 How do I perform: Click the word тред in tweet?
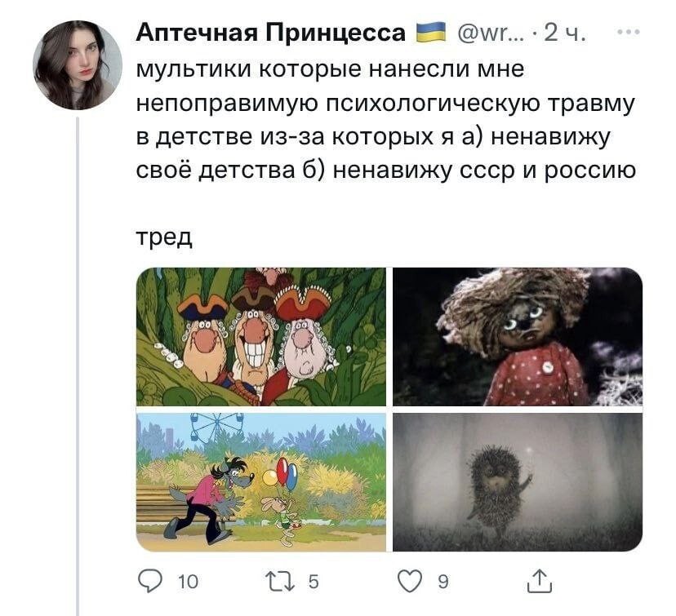pyautogui.click(x=164, y=237)
